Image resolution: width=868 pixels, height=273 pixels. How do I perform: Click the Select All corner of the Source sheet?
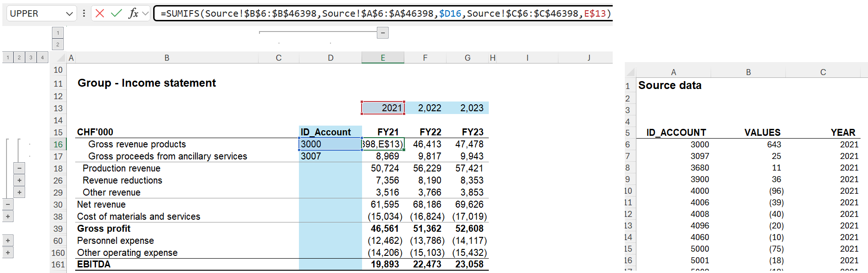(x=630, y=72)
